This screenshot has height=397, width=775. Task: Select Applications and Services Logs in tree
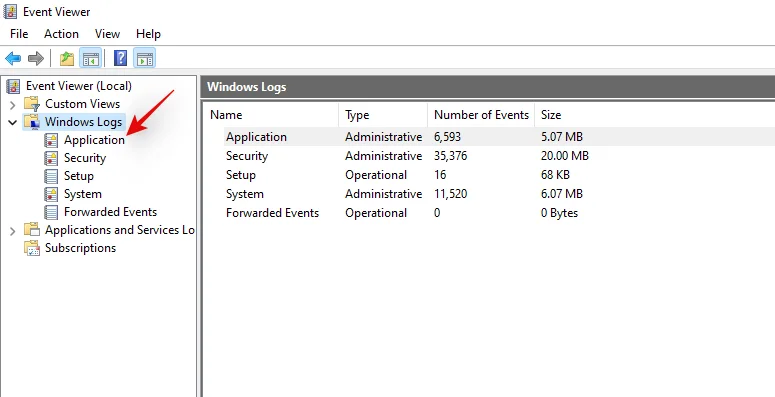[x=120, y=230]
